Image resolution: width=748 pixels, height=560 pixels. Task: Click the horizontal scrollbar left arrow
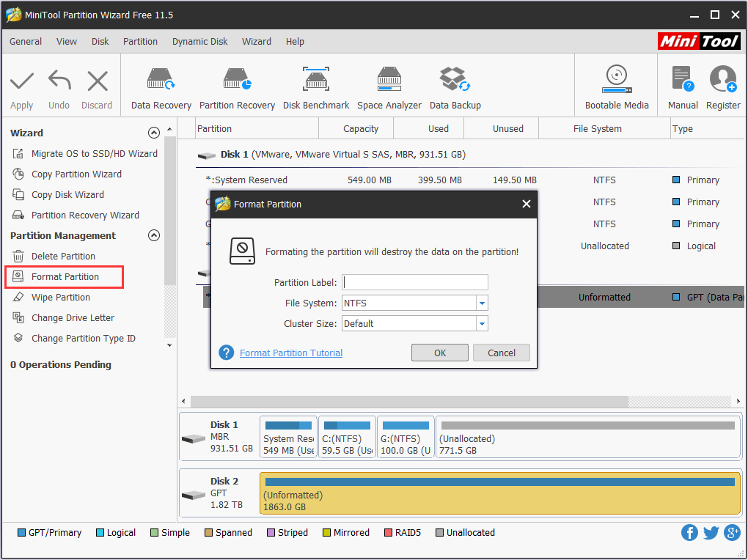click(184, 401)
